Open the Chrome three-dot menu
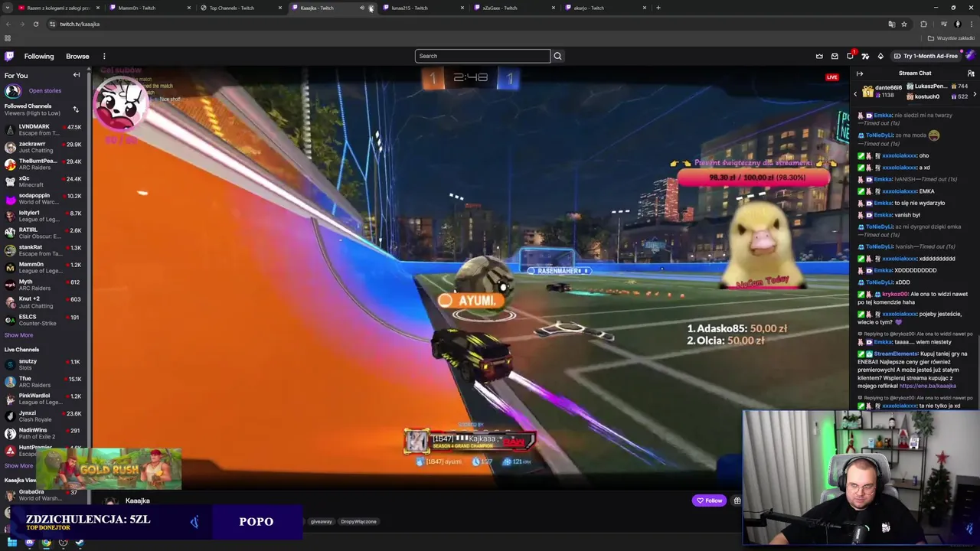 click(x=972, y=24)
